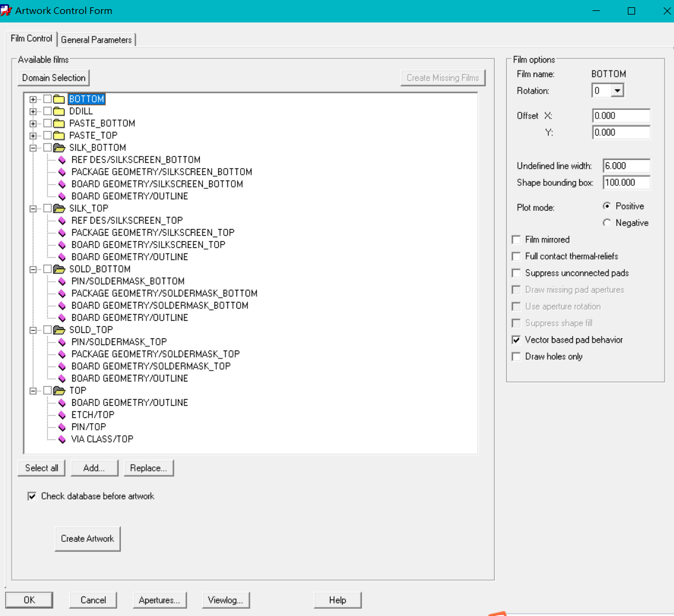Select Positive plot mode
674x616 pixels.
pyautogui.click(x=607, y=206)
